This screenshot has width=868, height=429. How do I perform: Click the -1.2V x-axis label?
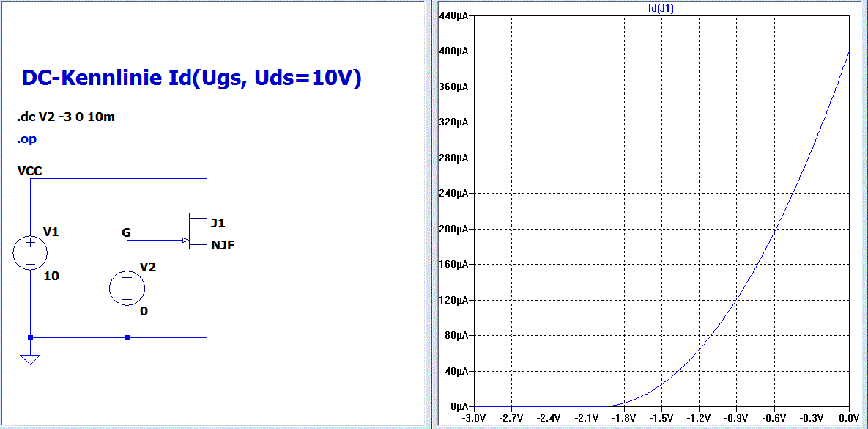699,417
